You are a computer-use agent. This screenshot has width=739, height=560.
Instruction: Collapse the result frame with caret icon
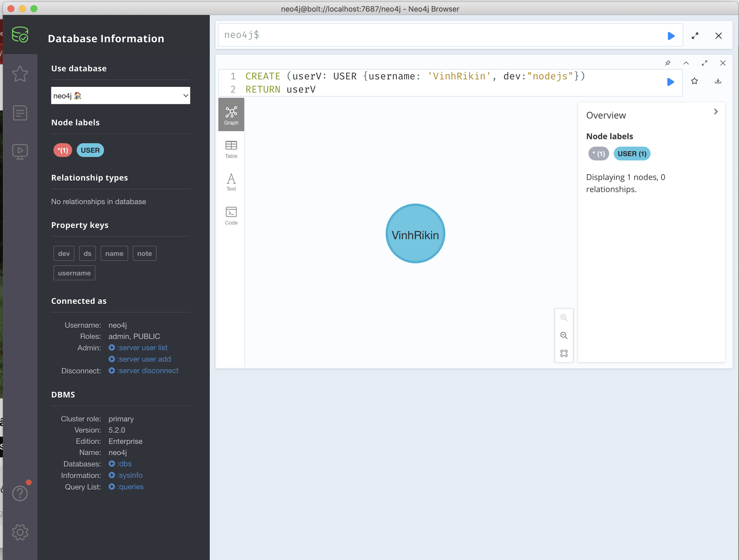coord(686,63)
